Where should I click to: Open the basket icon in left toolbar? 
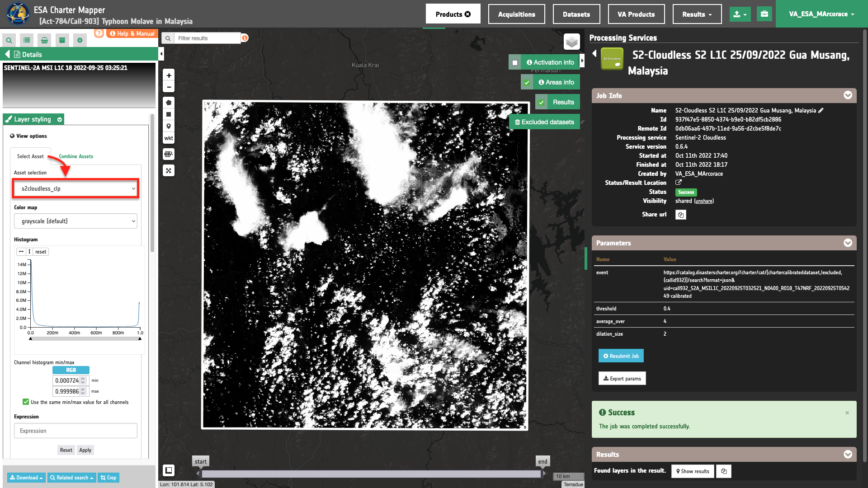(44, 40)
